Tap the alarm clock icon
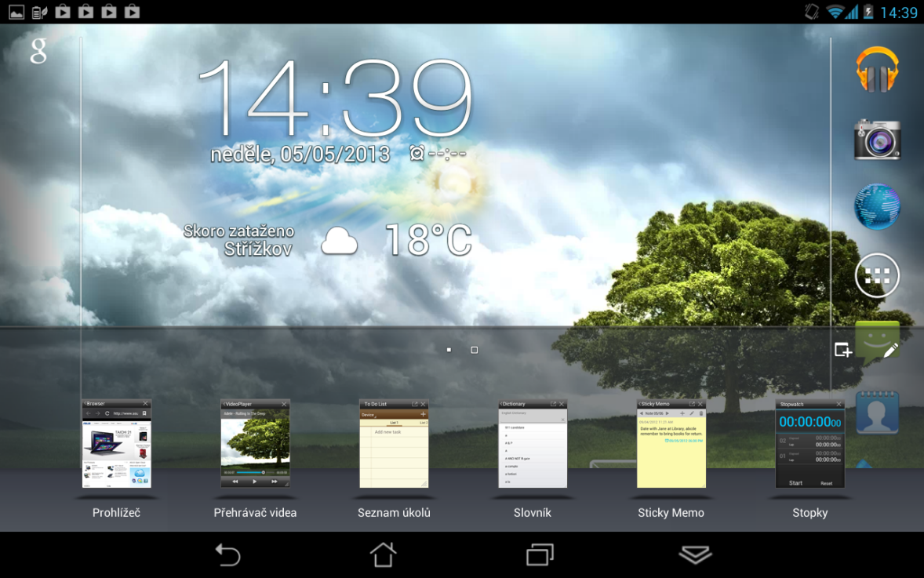The width and height of the screenshot is (924, 578). coord(417,154)
